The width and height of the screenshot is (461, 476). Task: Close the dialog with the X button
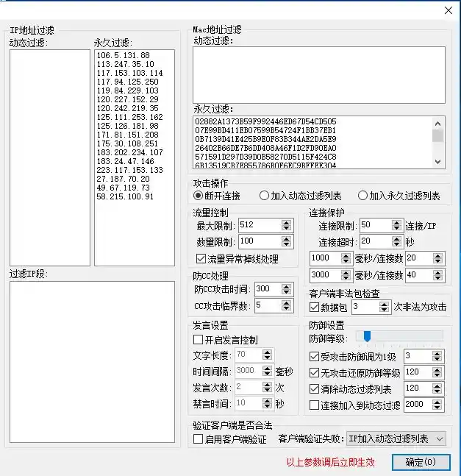coord(449,10)
